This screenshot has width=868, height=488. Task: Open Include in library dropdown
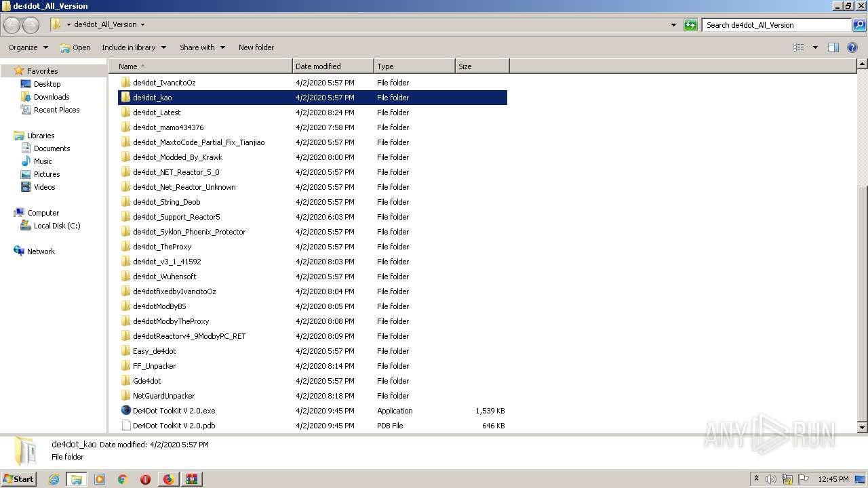pyautogui.click(x=134, y=47)
